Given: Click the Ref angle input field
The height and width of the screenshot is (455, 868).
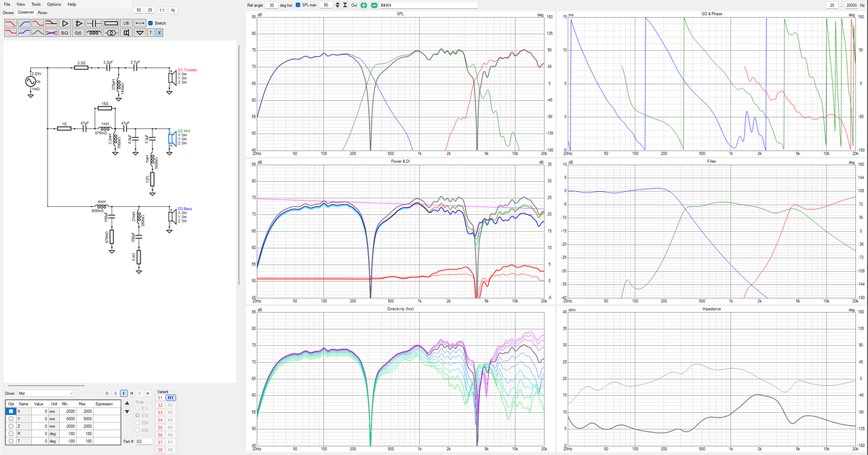Looking at the screenshot, I should point(271,5).
